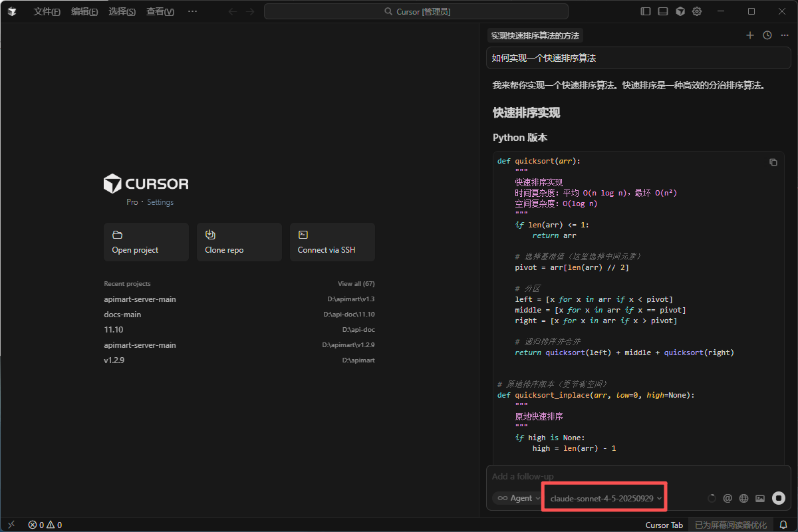Viewport: 798px width, 532px height.
Task: Click Cursor Tab in status bar
Action: [664, 525]
